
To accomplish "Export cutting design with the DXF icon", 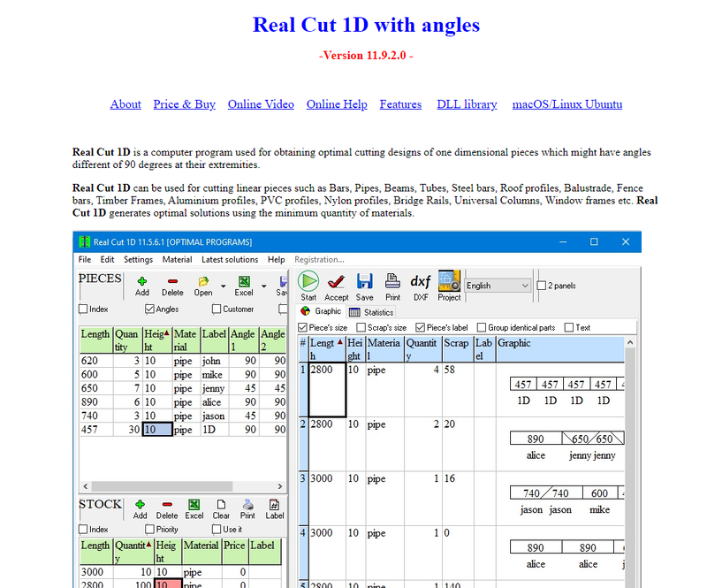I will coord(421,280).
